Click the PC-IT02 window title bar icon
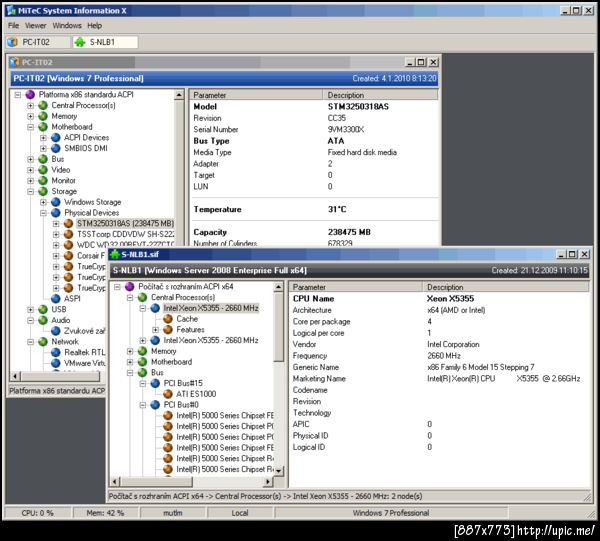The image size is (600, 541). tap(15, 62)
